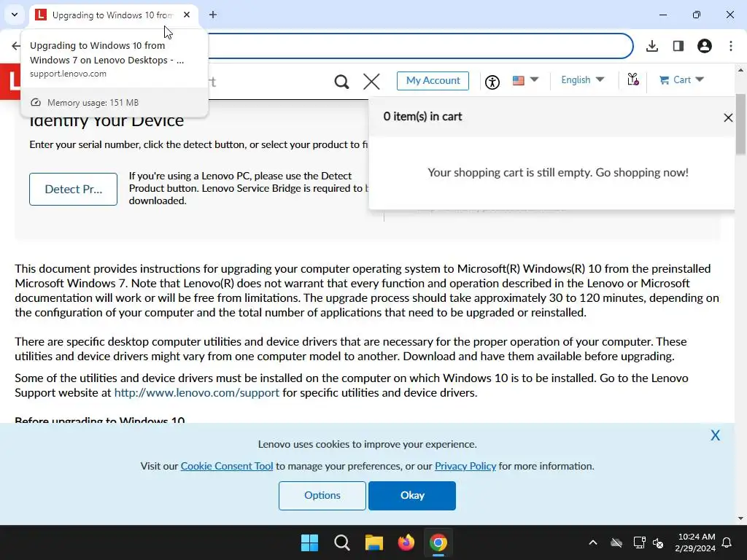The width and height of the screenshot is (747, 560).
Task: Click 'Memory usage: 151 MB' in tab tooltip
Action: pyautogui.click(x=93, y=102)
